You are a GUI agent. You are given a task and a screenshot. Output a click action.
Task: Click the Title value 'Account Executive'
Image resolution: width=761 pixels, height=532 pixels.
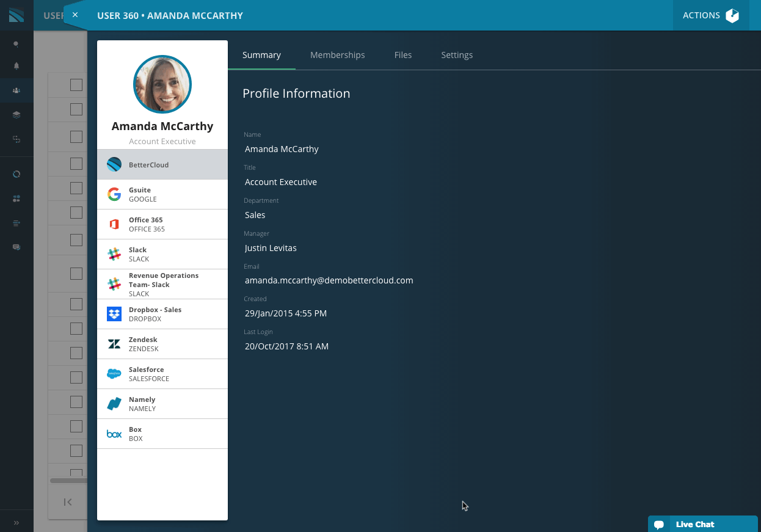[x=281, y=182]
